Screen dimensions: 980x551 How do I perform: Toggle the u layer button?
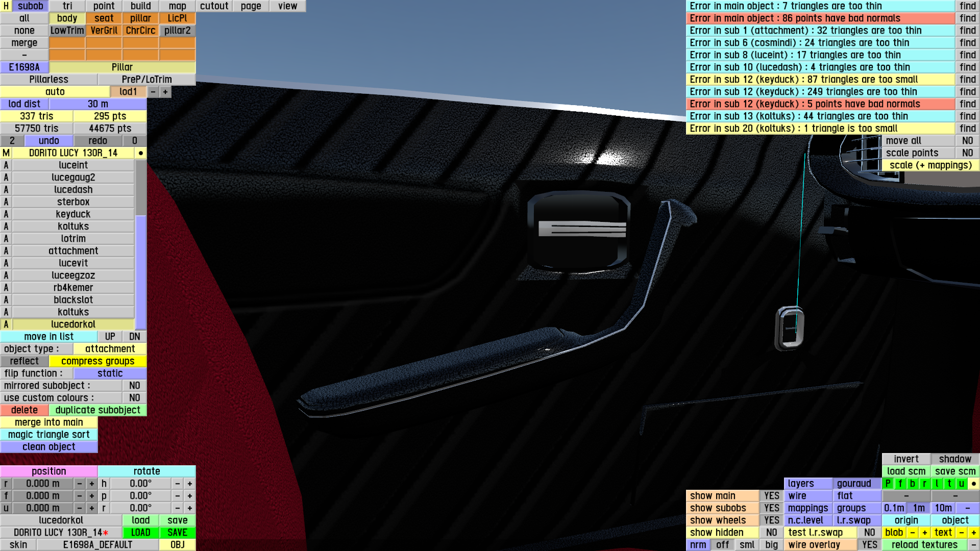pos(961,483)
